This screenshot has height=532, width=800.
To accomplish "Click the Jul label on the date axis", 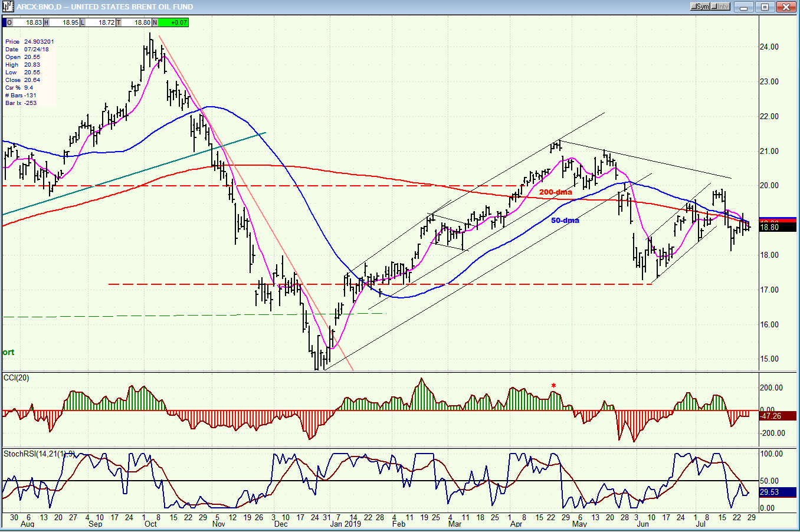I will coord(701,524).
